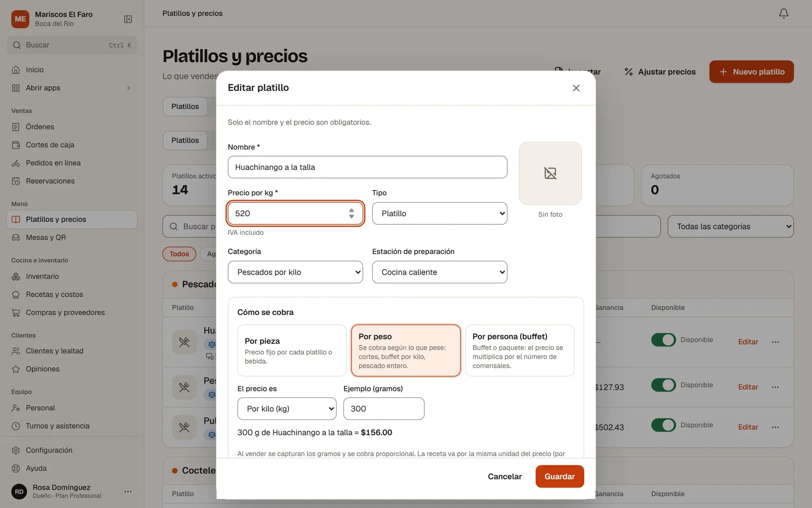Image resolution: width=812 pixels, height=508 pixels.
Task: Select Por peso charging option
Action: pos(406,350)
